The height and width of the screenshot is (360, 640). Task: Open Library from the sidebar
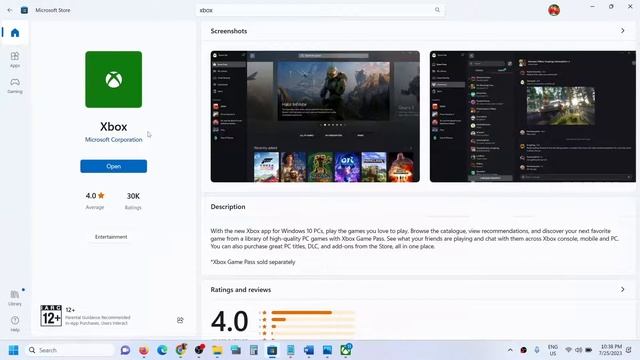coord(15,298)
